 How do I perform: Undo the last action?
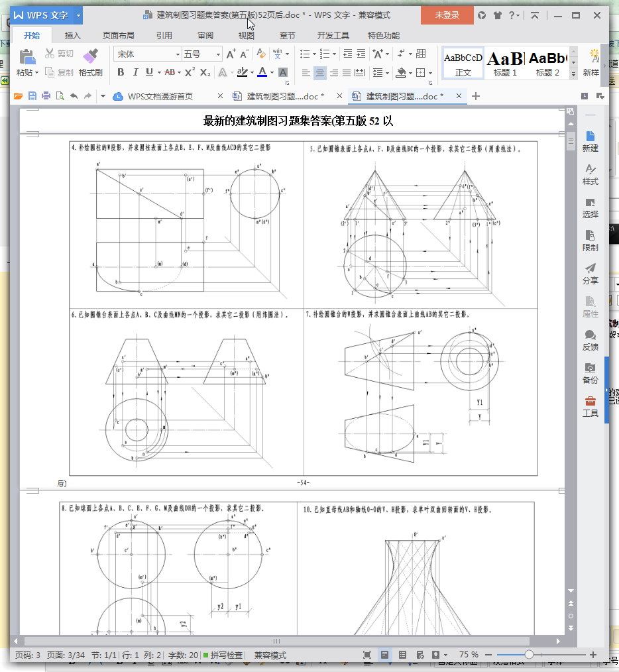pyautogui.click(x=74, y=96)
